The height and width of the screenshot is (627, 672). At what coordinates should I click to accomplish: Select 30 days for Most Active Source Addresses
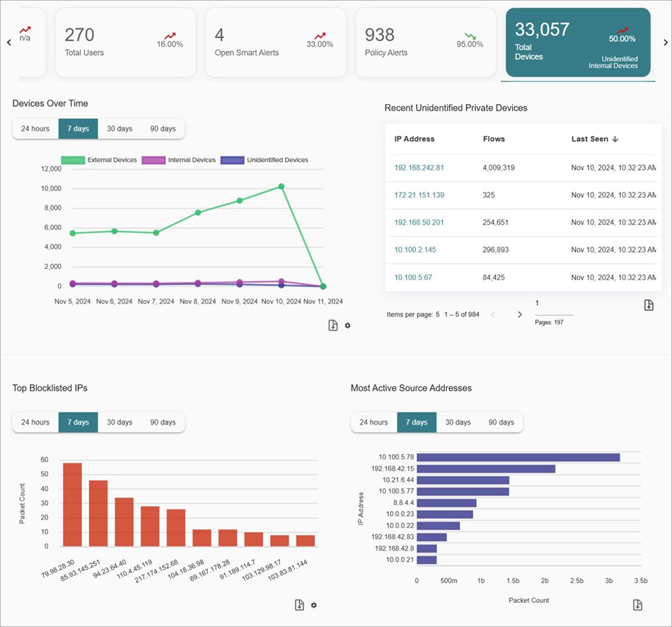(x=458, y=422)
